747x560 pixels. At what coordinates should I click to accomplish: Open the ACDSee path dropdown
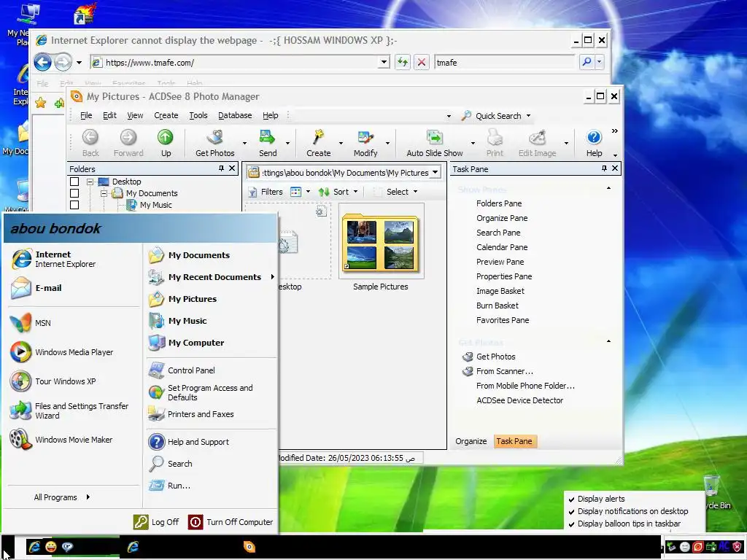point(435,172)
